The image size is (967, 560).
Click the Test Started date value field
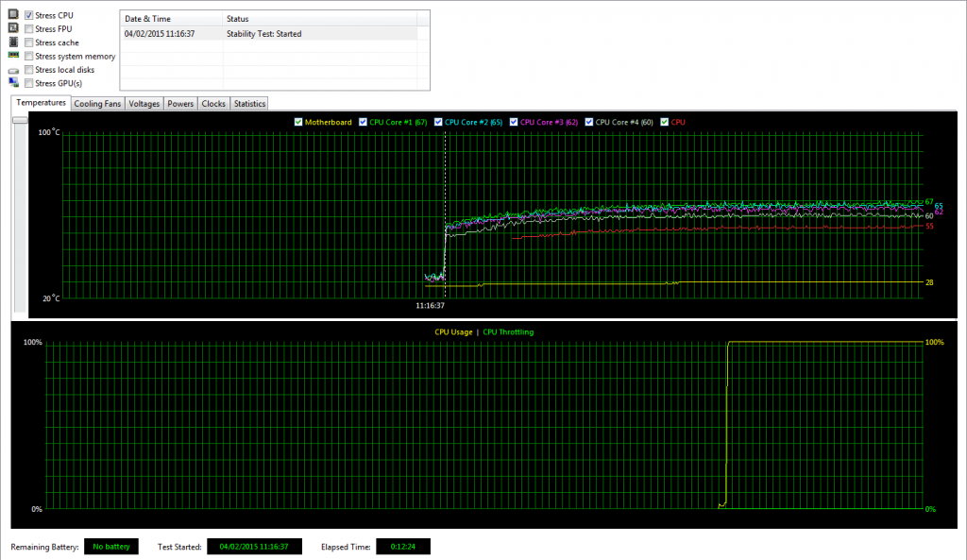(x=254, y=547)
